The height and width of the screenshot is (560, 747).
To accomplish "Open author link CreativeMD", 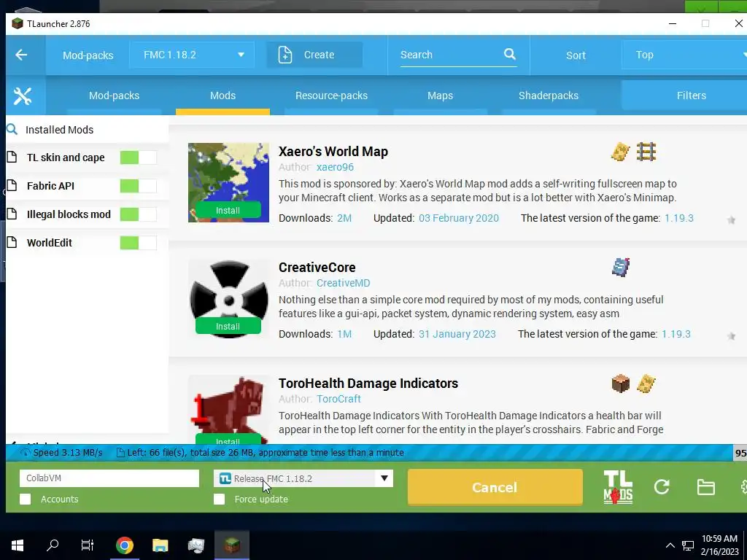I will (x=343, y=283).
